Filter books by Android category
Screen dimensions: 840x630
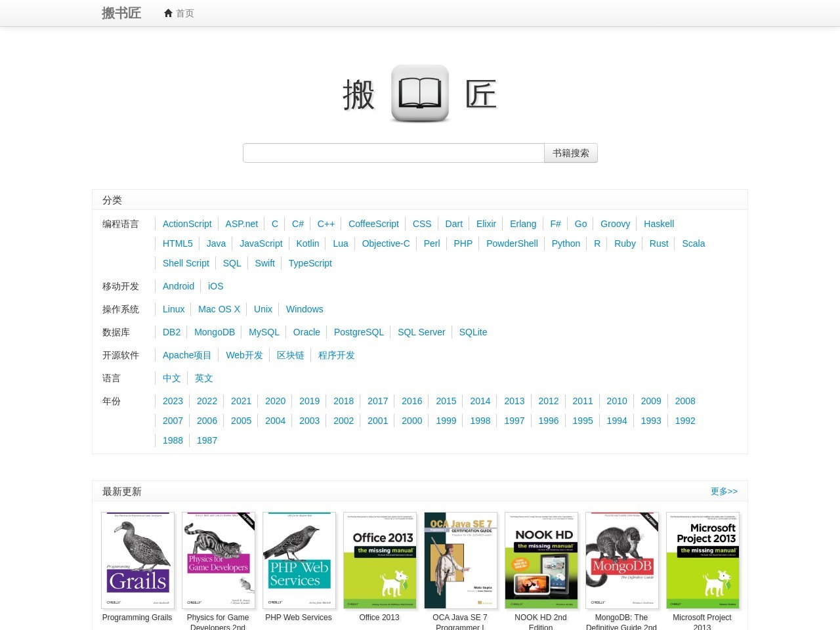click(x=178, y=286)
